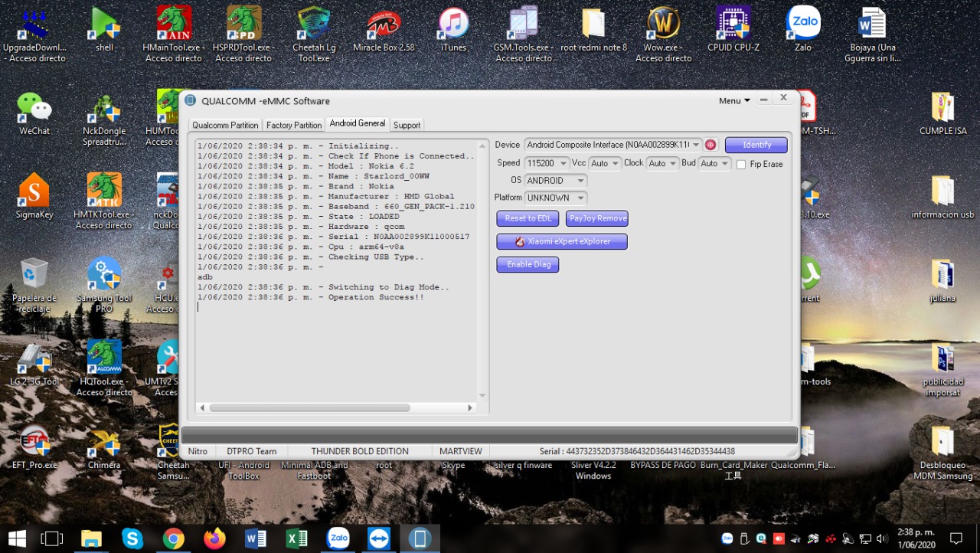Launch Miracle Box 2.58 from desktop

point(384,30)
